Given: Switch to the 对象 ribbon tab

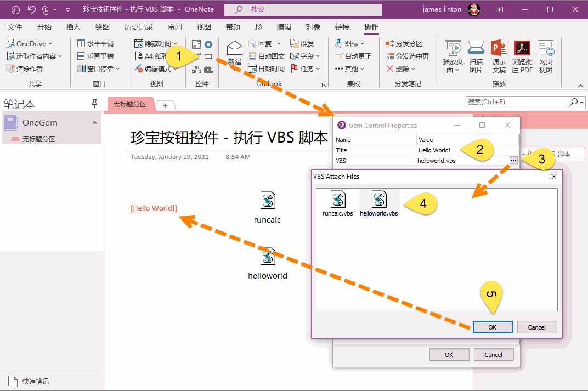Looking at the screenshot, I should point(313,27).
